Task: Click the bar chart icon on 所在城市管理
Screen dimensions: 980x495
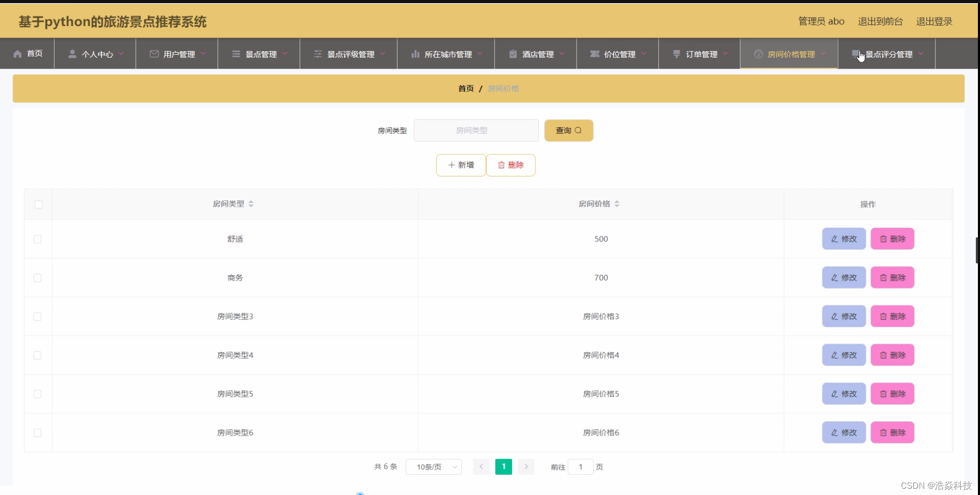Action: 415,54
